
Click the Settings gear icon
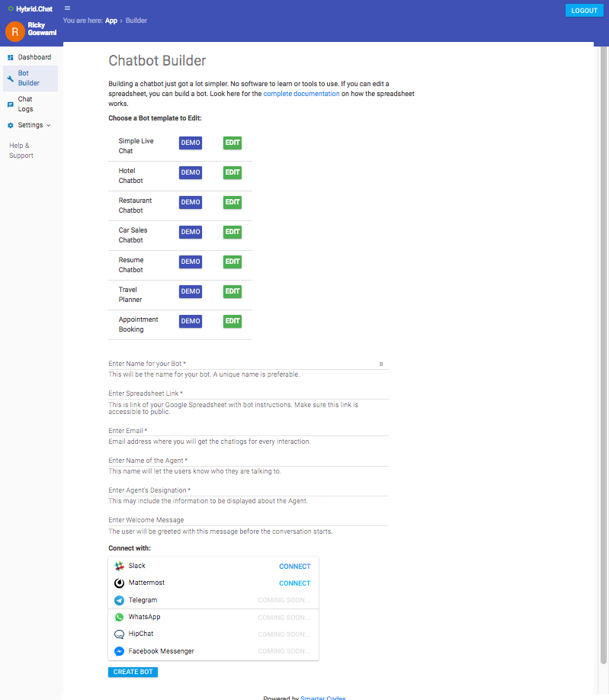(10, 126)
